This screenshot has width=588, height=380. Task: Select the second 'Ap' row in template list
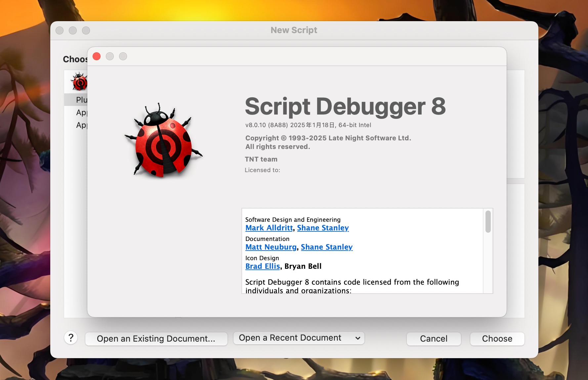tap(76, 125)
